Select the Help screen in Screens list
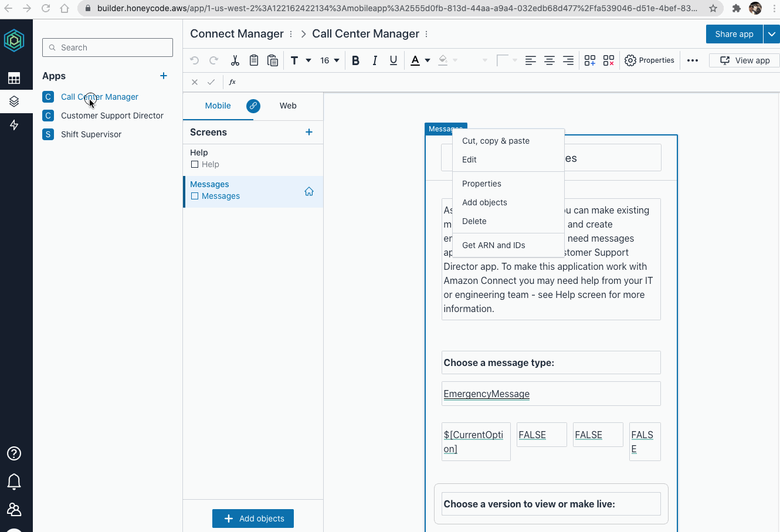Screen dimensions: 780x532 [x=253, y=158]
